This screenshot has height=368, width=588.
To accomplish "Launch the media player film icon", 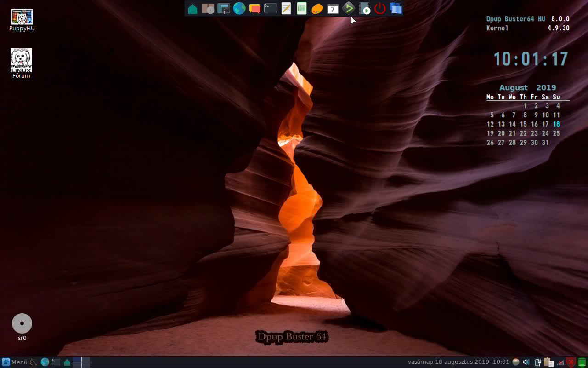I will pyautogui.click(x=364, y=8).
